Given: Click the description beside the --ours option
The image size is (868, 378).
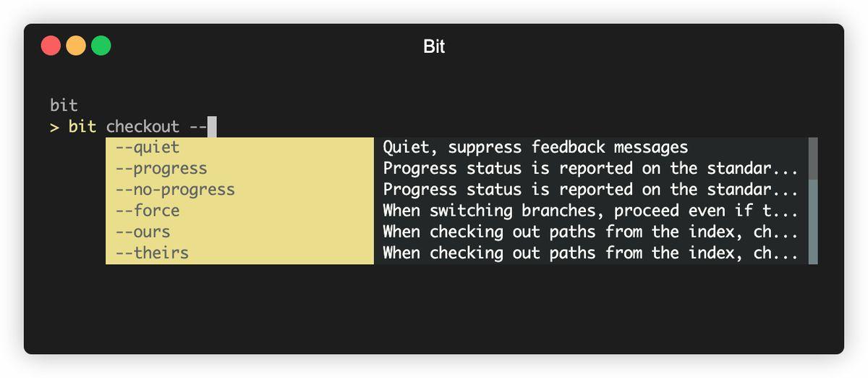Looking at the screenshot, I should pyautogui.click(x=590, y=232).
